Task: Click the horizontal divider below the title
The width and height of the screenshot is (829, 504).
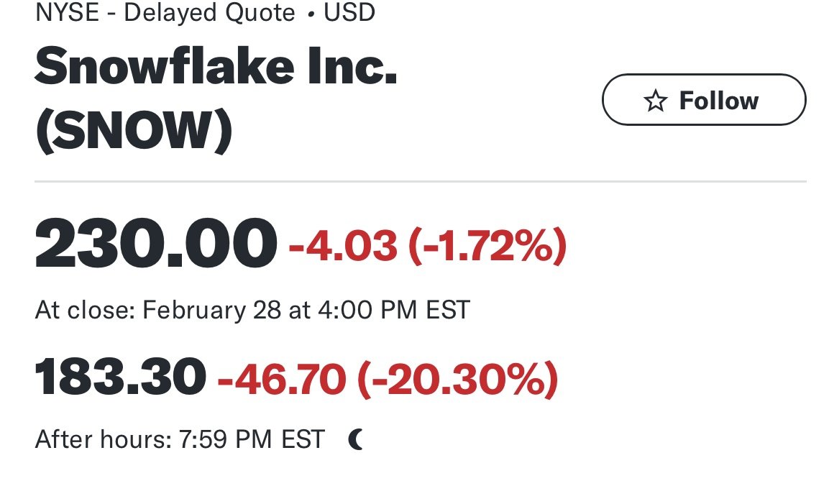Action: 421,181
